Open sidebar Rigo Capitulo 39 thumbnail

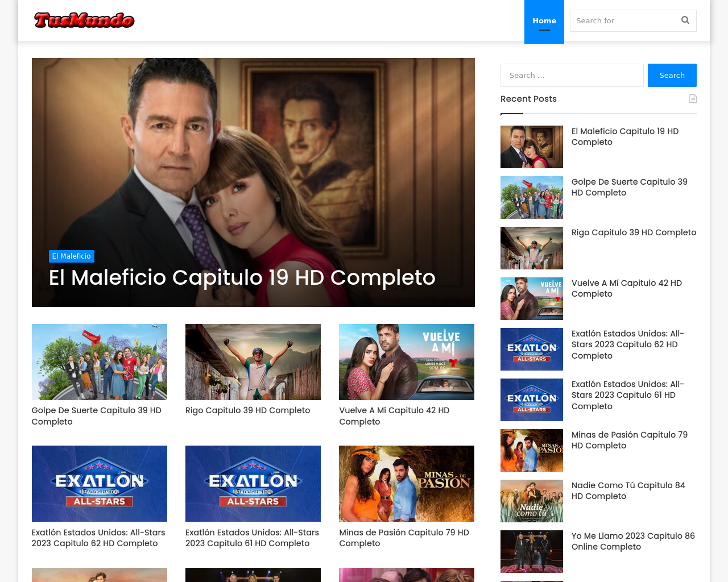point(532,248)
